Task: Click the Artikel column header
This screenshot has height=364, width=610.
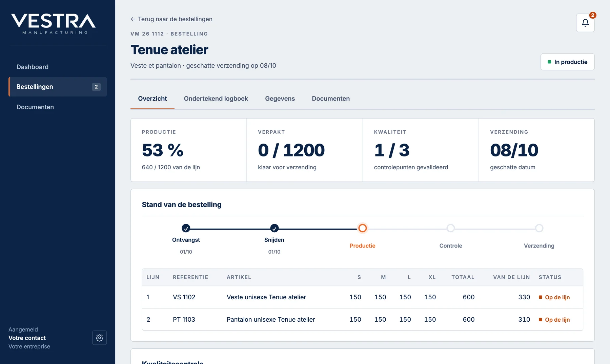Action: (x=239, y=277)
